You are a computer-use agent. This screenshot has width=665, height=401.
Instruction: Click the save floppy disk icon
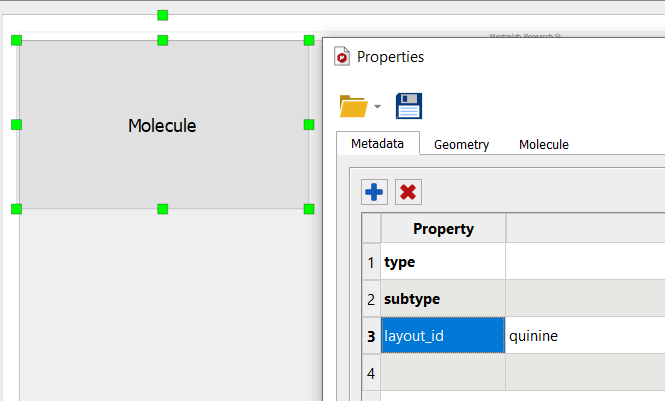[x=409, y=106]
